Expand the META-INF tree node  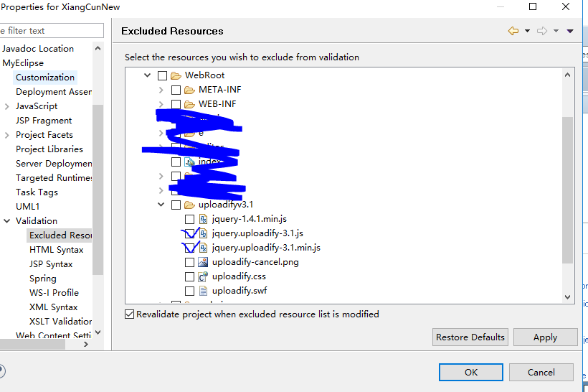click(x=161, y=90)
